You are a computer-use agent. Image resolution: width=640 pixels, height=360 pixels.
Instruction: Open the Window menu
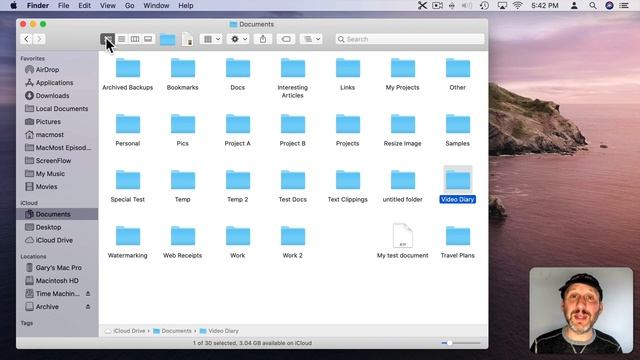[156, 6]
